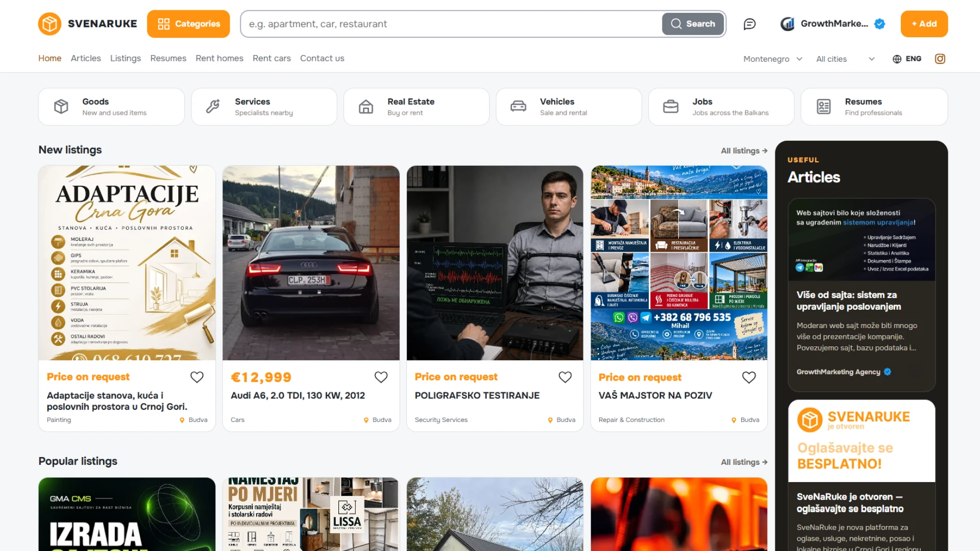The width and height of the screenshot is (980, 551).
Task: Favorite the Audi A6 listing heart
Action: click(x=381, y=377)
